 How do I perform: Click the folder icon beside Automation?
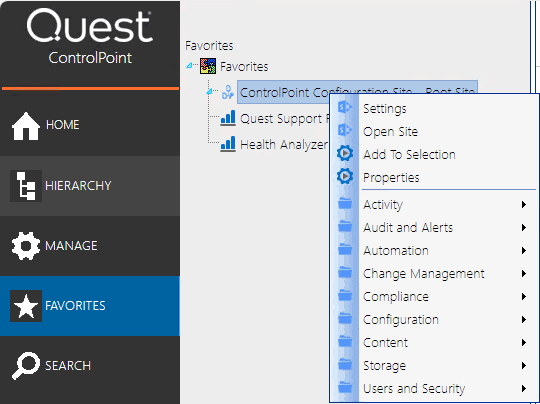pos(345,249)
